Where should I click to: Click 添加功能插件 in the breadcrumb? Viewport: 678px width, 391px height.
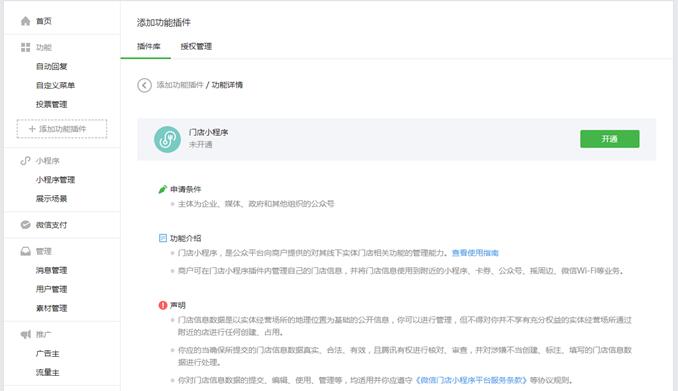pyautogui.click(x=180, y=85)
